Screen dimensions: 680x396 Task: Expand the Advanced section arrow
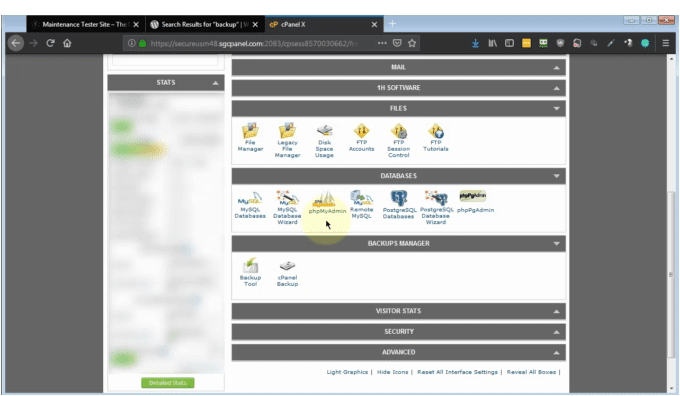(556, 353)
